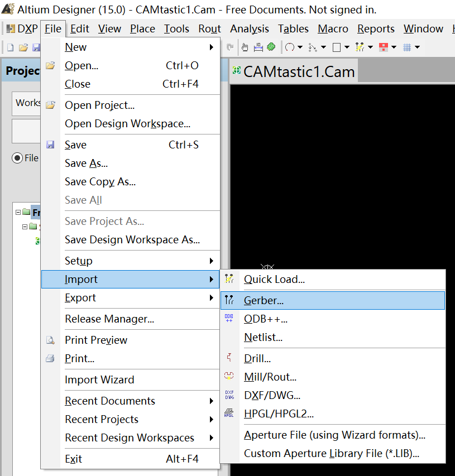This screenshot has height=476, width=455.
Task: Open the Reports menu
Action: [376, 29]
